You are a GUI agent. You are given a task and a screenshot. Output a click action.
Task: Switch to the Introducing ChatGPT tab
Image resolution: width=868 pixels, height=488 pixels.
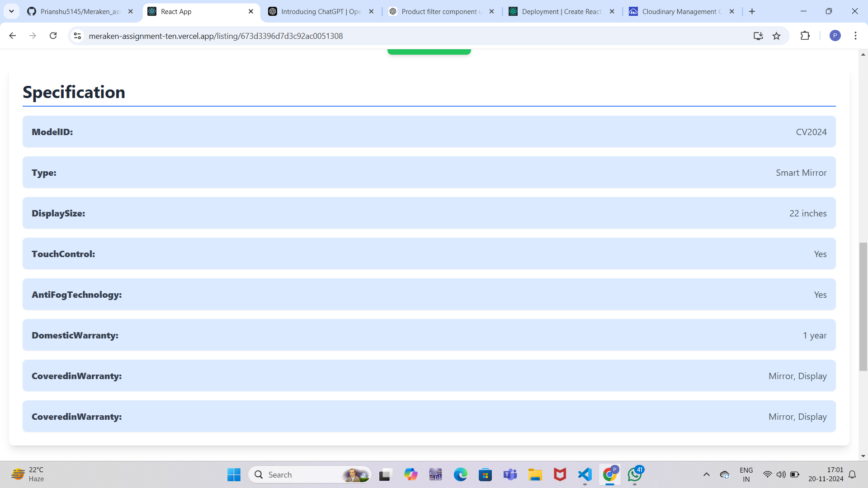[x=321, y=11]
